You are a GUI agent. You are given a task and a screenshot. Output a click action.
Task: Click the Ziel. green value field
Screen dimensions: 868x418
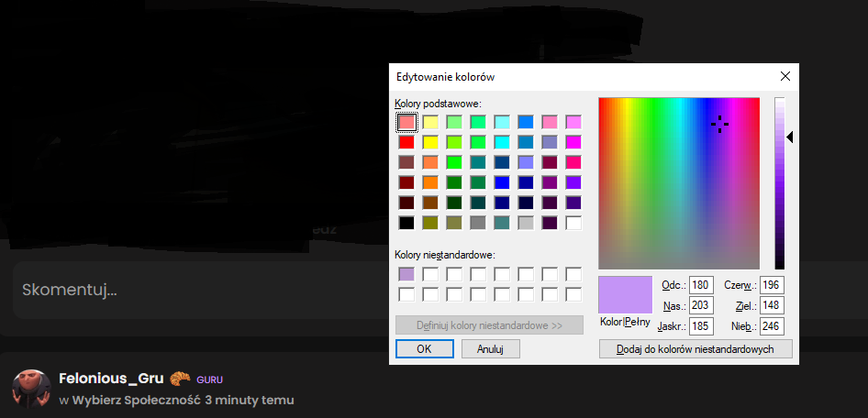tap(772, 305)
